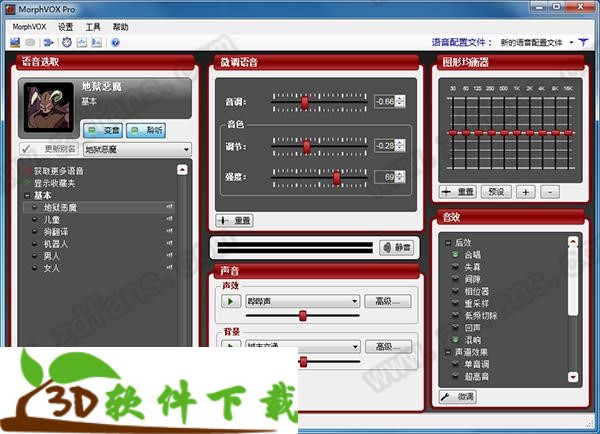The width and height of the screenshot is (600, 434).
Task: Toggle the 变音 morph button
Action: (103, 131)
